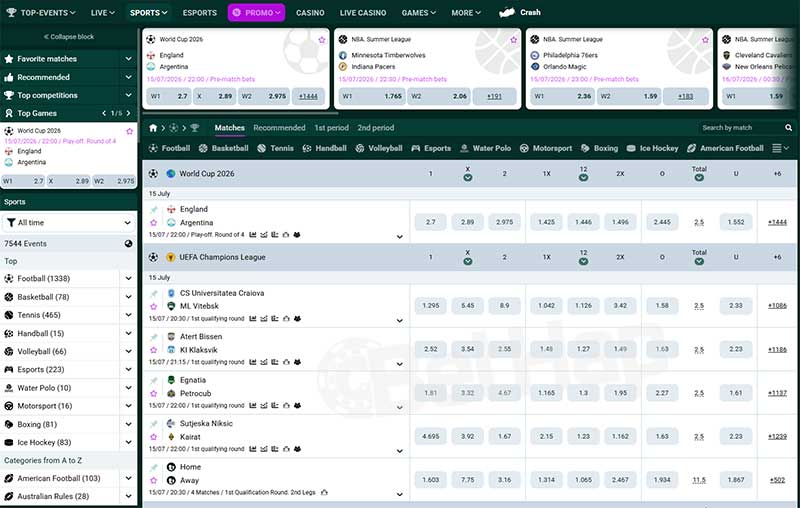
Task: Go to next Top Games slide
Action: tap(129, 113)
